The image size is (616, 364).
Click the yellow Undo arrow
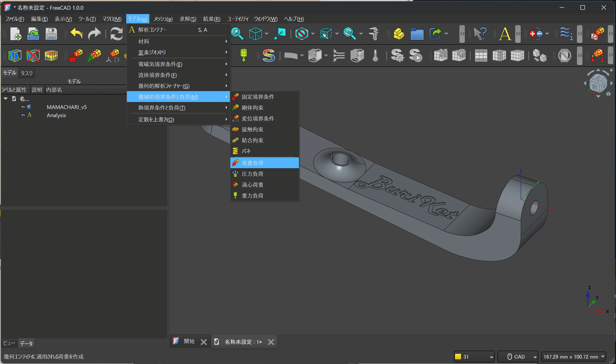point(77,34)
